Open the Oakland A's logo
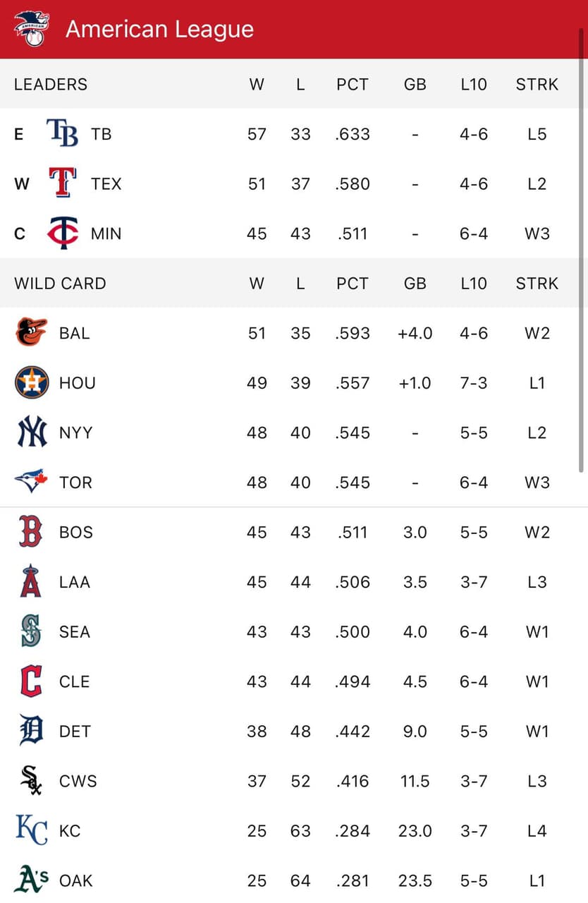This screenshot has width=588, height=903. (x=32, y=880)
